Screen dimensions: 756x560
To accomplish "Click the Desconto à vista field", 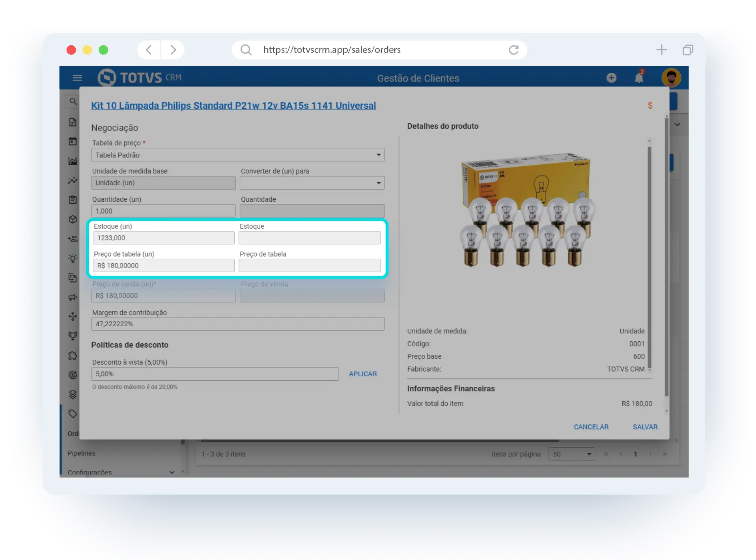I will pos(215,374).
